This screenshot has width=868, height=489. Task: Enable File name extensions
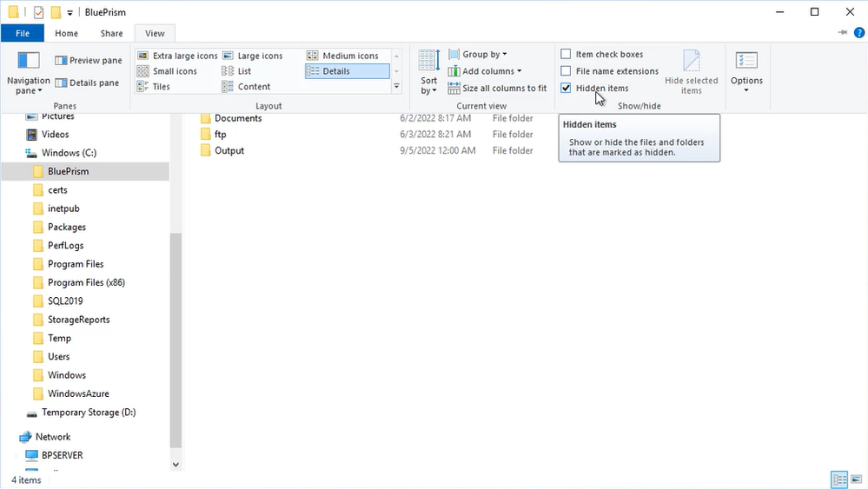pos(566,71)
